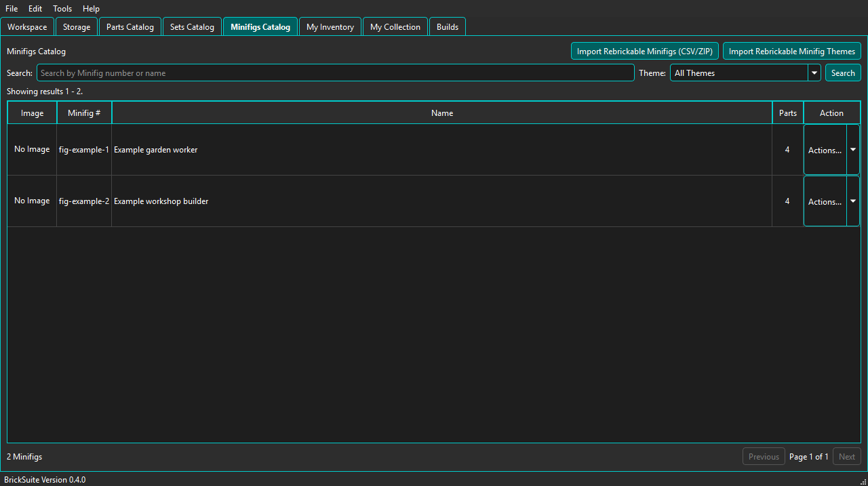Click the Previous page button
The width and height of the screenshot is (868, 486).
[x=764, y=457]
